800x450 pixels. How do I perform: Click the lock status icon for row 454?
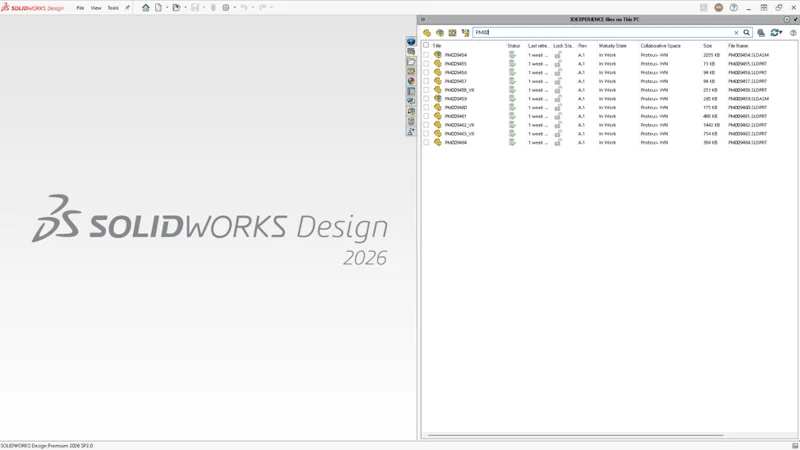(x=558, y=55)
